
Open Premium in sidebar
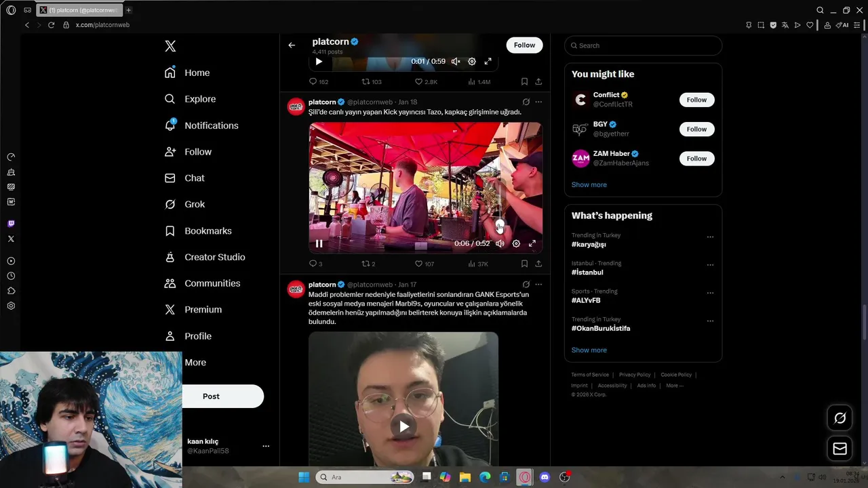pos(193,310)
